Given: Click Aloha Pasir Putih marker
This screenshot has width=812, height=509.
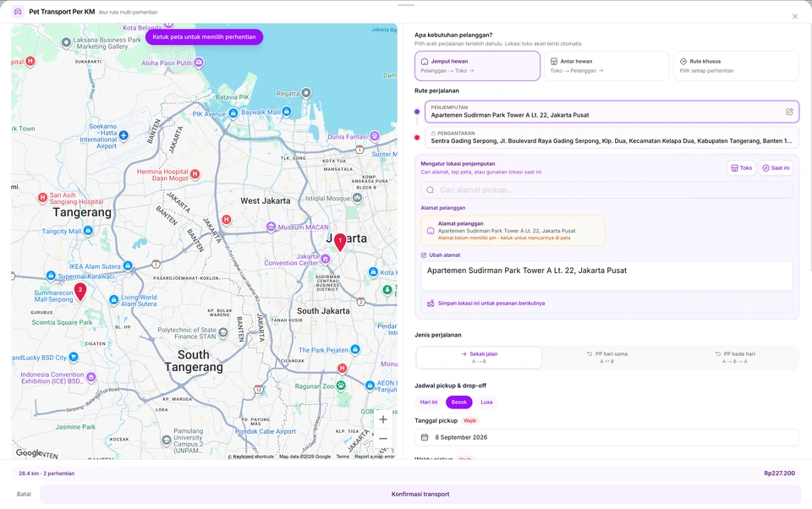Looking at the screenshot, I should [199, 62].
